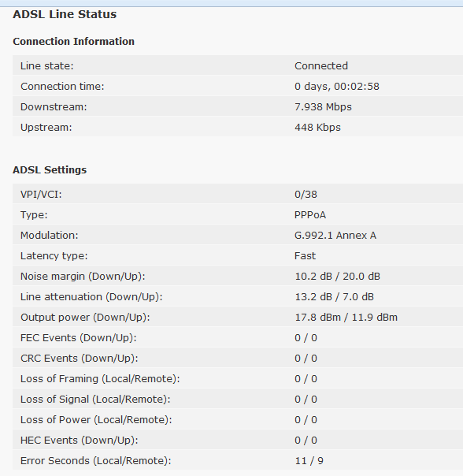This screenshot has height=476, width=463.
Task: Click the 'Downstream:' label
Action: pyautogui.click(x=54, y=107)
